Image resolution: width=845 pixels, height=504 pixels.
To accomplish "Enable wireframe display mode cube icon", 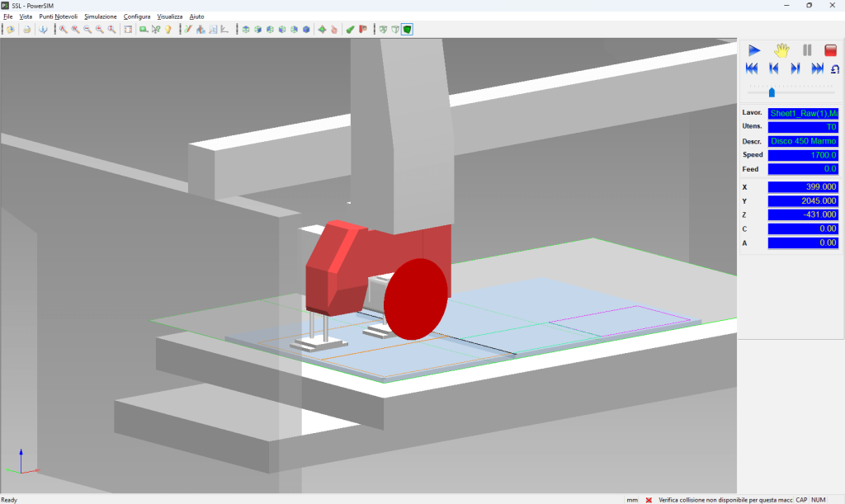I will click(383, 30).
